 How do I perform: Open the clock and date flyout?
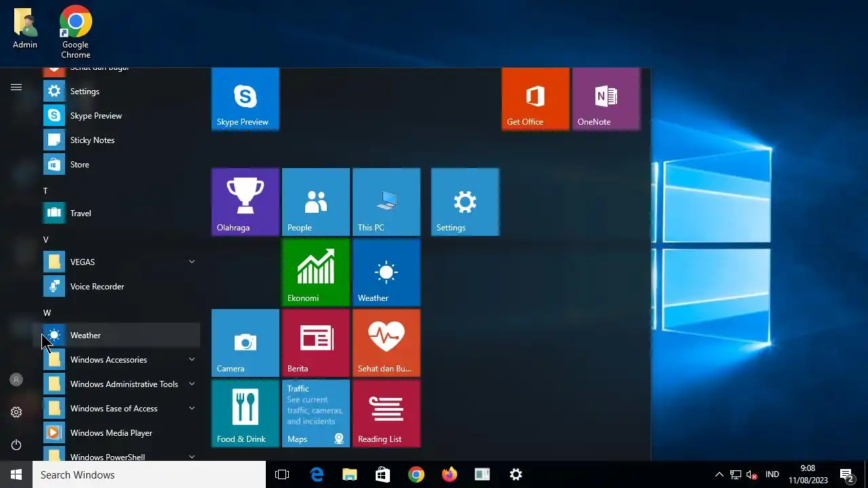click(x=808, y=474)
